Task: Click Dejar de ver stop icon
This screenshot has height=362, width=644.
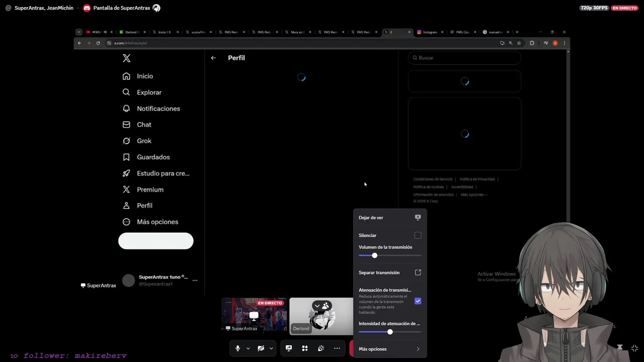Action: click(418, 218)
